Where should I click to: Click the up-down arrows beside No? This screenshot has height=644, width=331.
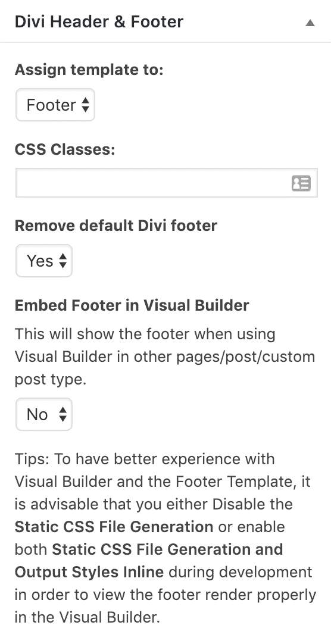pos(63,414)
